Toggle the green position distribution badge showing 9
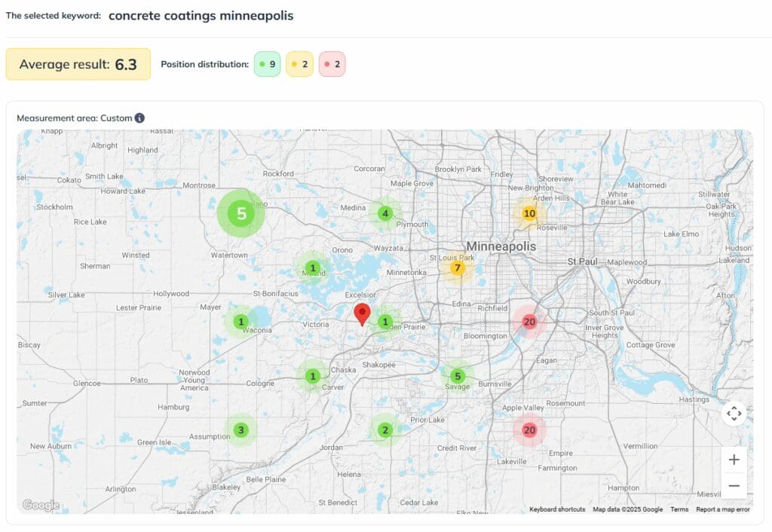 pos(267,65)
